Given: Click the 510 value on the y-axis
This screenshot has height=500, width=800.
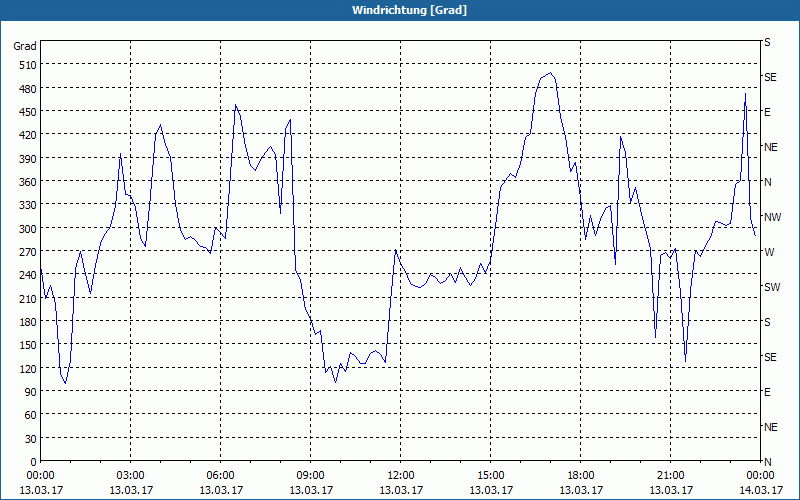Looking at the screenshot, I should click(x=25, y=65).
